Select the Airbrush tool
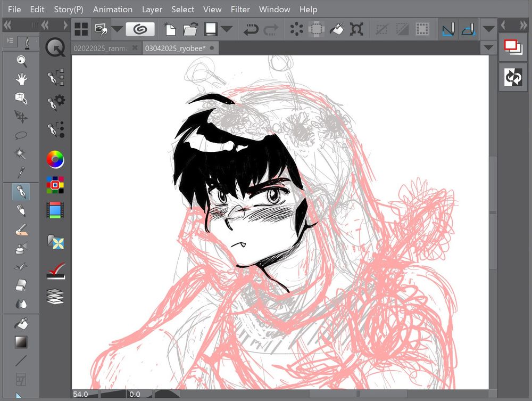 point(21,248)
